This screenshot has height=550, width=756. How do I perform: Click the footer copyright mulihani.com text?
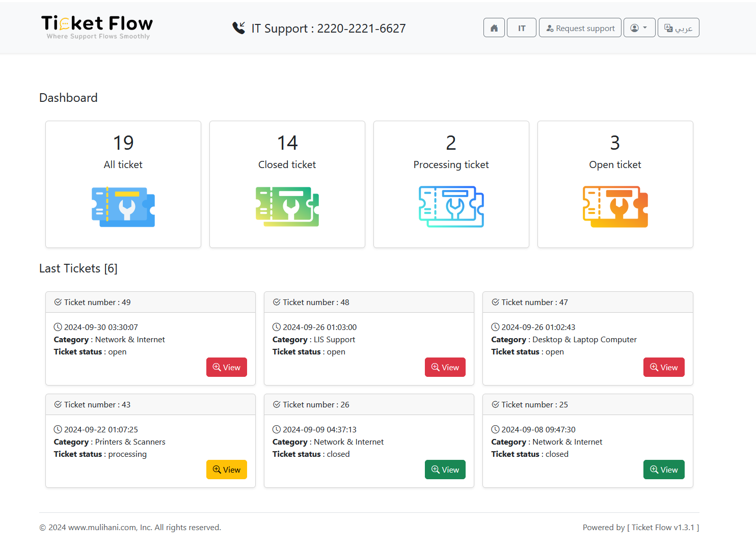click(130, 528)
